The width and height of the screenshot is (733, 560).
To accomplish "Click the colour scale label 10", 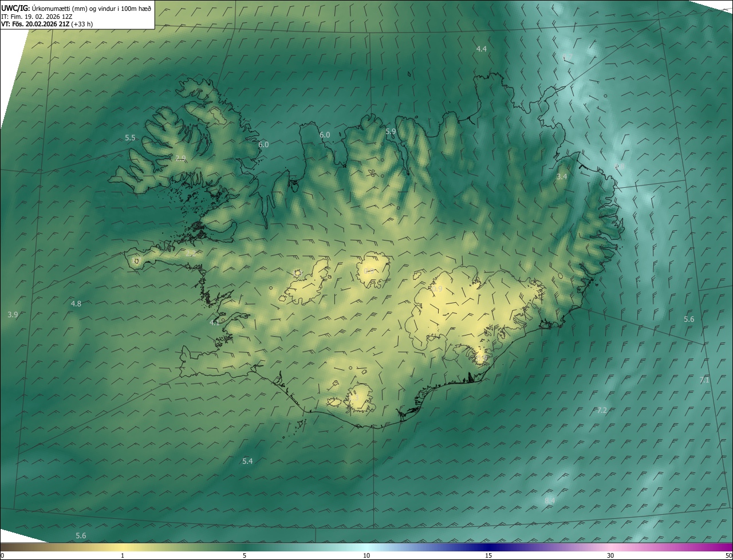I will click(x=366, y=555).
